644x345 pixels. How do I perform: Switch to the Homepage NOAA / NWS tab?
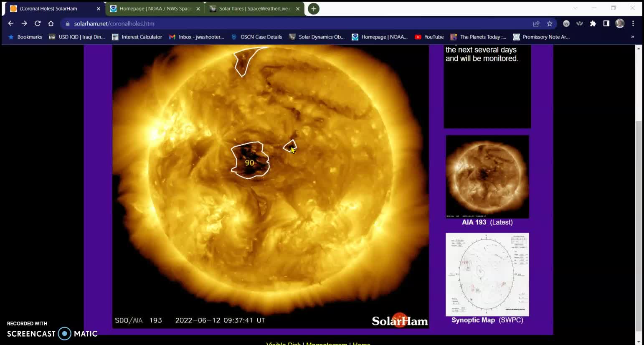[155, 9]
